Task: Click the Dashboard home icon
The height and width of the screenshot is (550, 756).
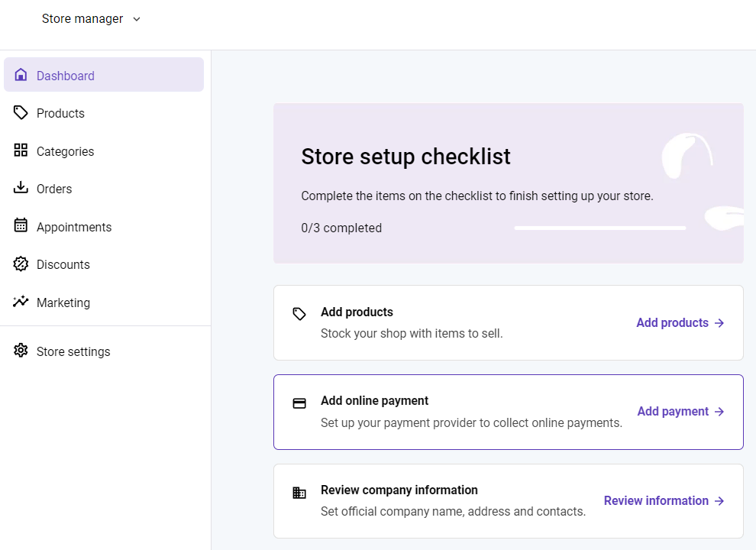Action: point(21,75)
